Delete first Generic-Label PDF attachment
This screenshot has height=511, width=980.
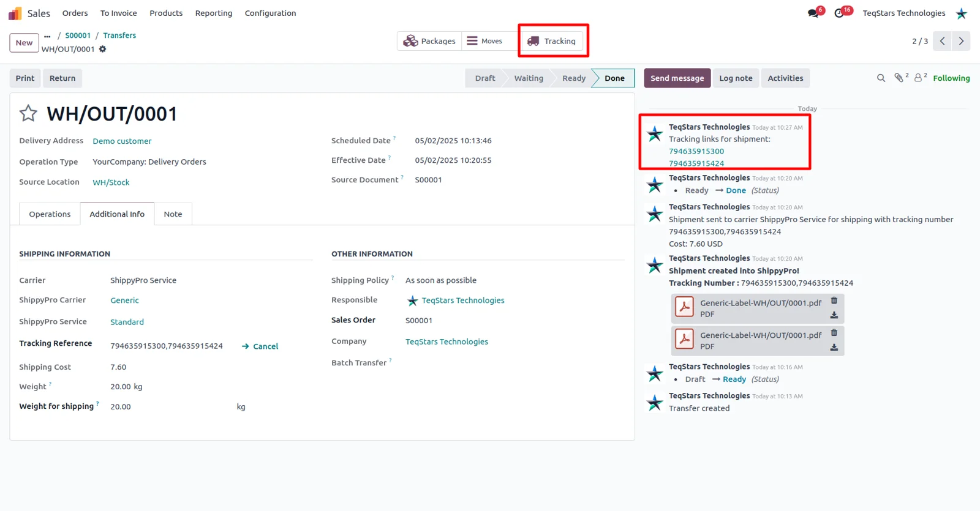click(834, 300)
